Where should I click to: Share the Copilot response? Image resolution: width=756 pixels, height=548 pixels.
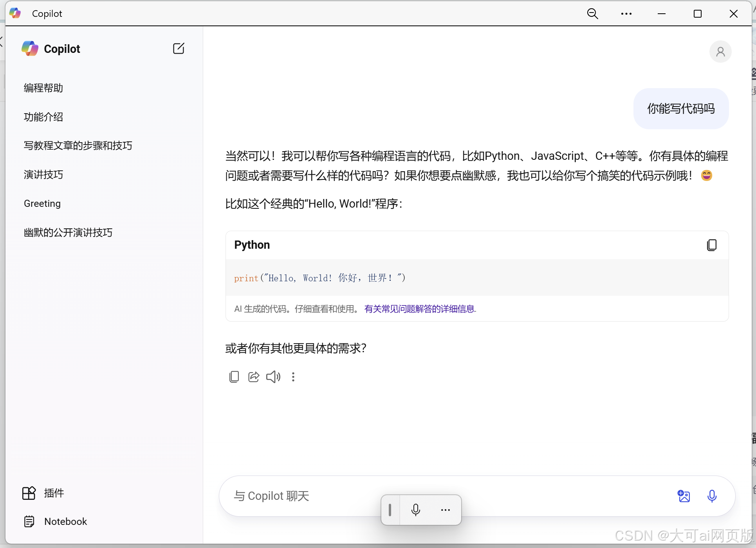coord(254,377)
